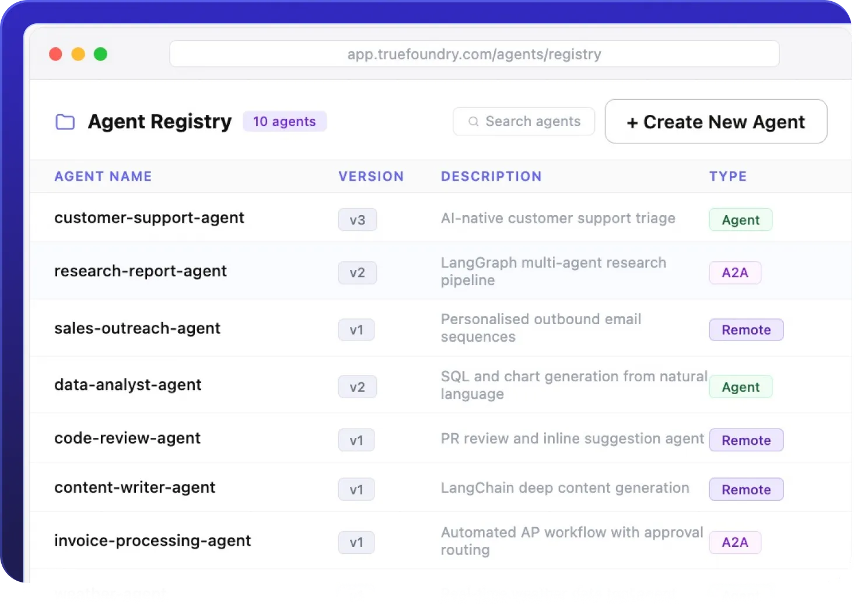Image resolution: width=868 pixels, height=604 pixels.
Task: Click the yellow minimize window button
Action: coord(78,54)
